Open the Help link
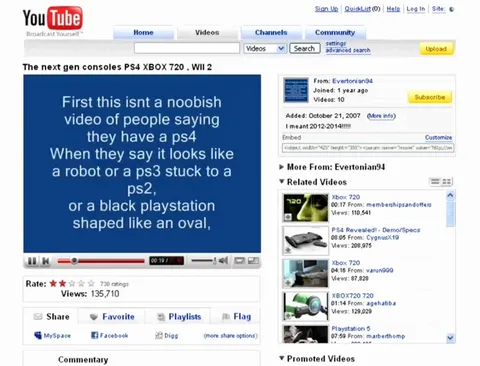The height and width of the screenshot is (366, 480). point(393,9)
